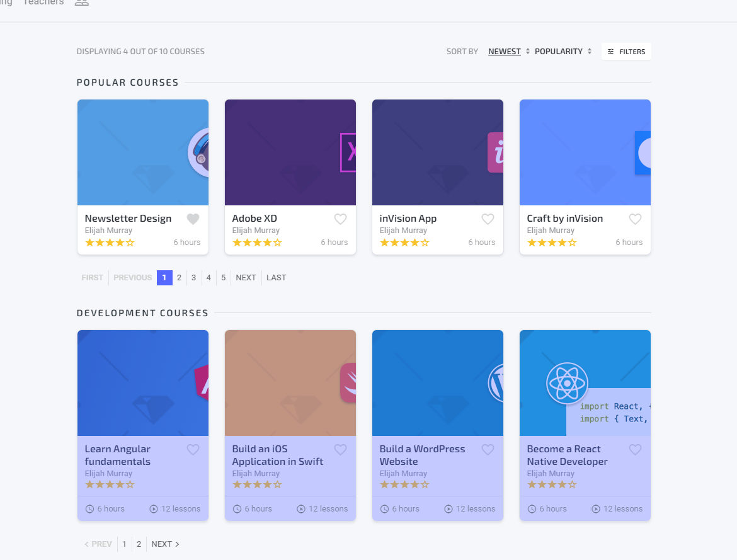Go to page 4 of popular courses
The image size is (737, 560).
tap(209, 277)
